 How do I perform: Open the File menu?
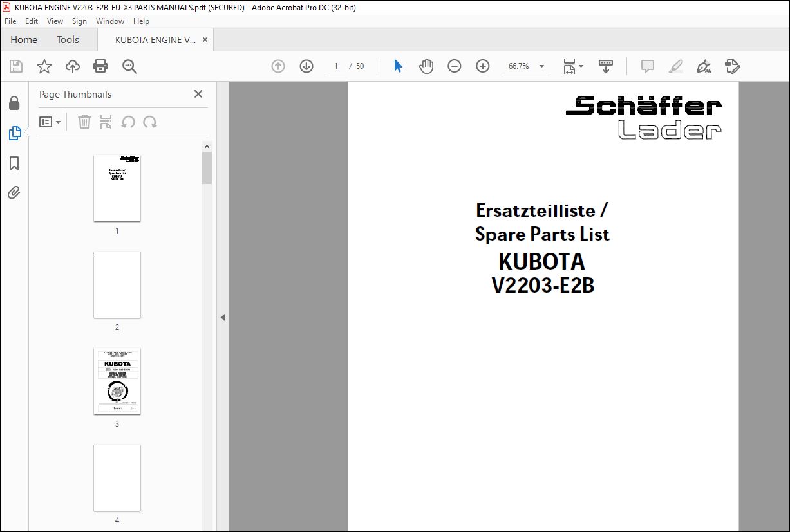pos(10,21)
